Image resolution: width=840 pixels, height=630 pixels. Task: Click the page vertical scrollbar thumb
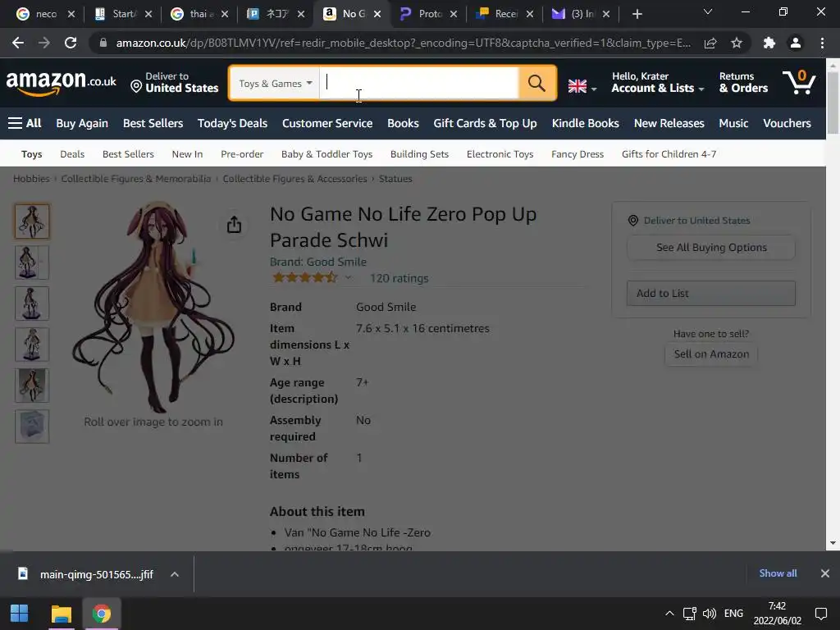833,102
